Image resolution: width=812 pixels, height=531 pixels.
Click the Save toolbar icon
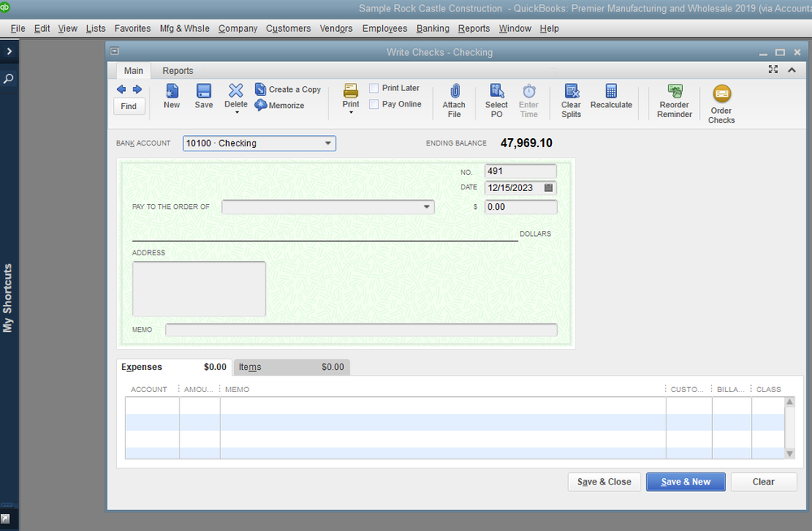pyautogui.click(x=203, y=96)
